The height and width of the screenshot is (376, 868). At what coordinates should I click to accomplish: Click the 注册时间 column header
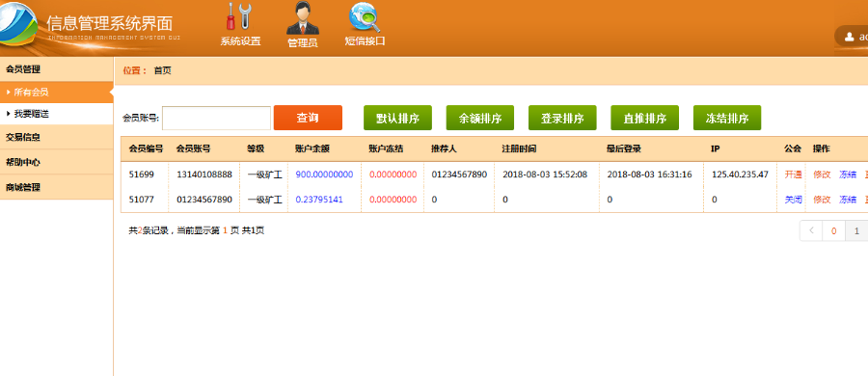[519, 149]
